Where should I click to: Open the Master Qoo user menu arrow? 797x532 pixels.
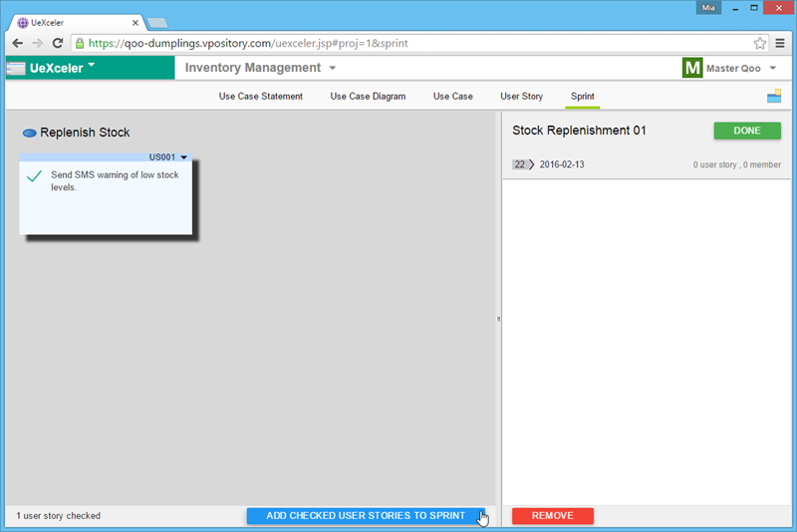tap(773, 68)
